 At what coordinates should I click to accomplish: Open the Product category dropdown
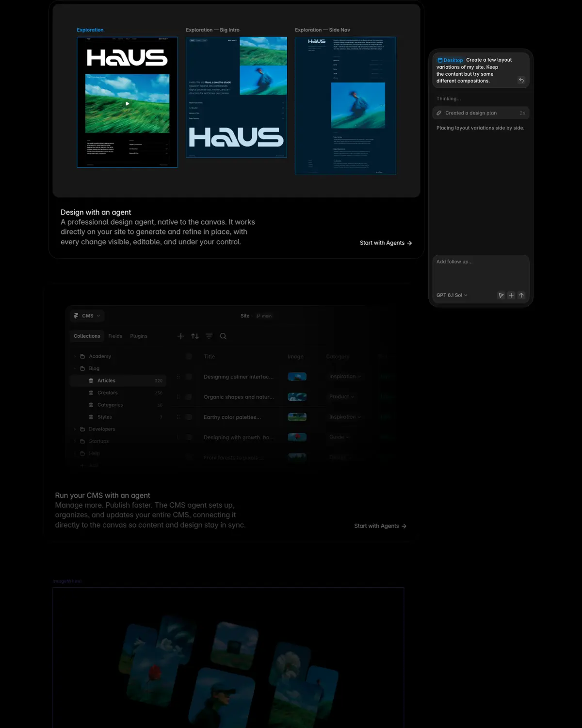(x=341, y=397)
